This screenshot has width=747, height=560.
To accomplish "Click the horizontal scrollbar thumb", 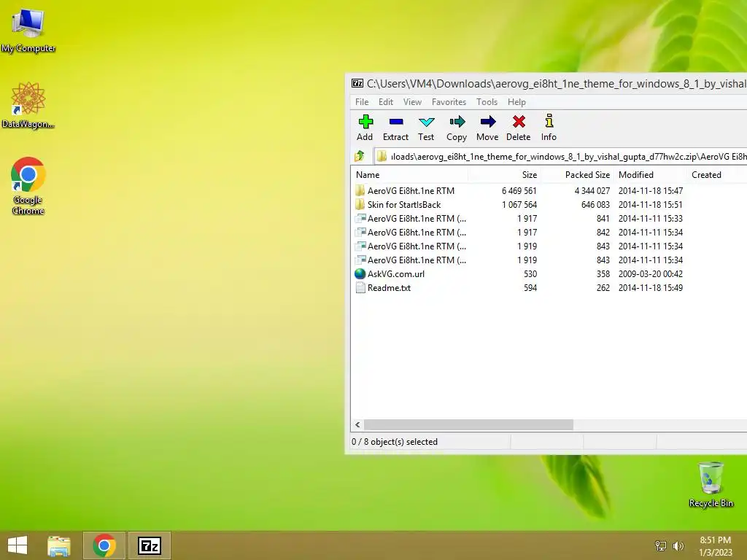I will [468, 425].
